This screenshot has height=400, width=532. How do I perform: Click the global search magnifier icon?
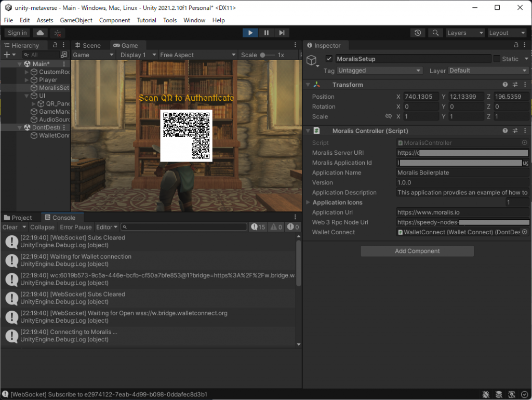point(435,33)
